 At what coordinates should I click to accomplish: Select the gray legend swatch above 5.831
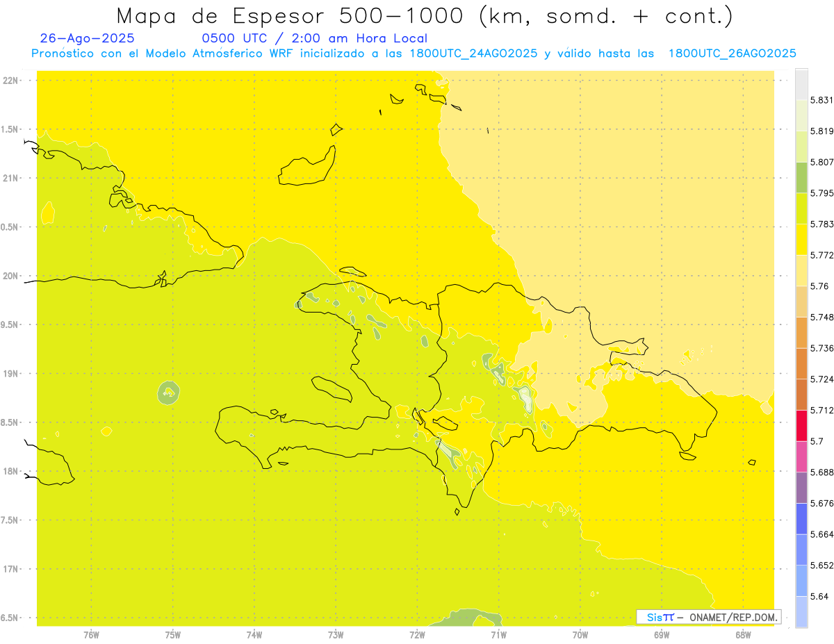(801, 84)
